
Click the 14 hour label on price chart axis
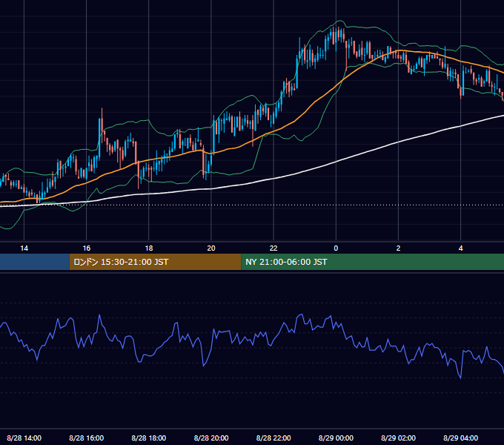[24, 248]
